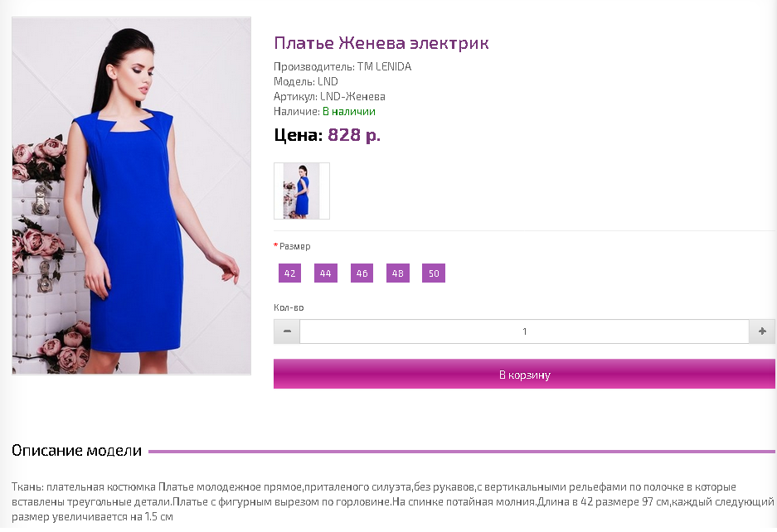This screenshot has height=532, width=777.
Task: Select size 48 button
Action: coord(398,273)
